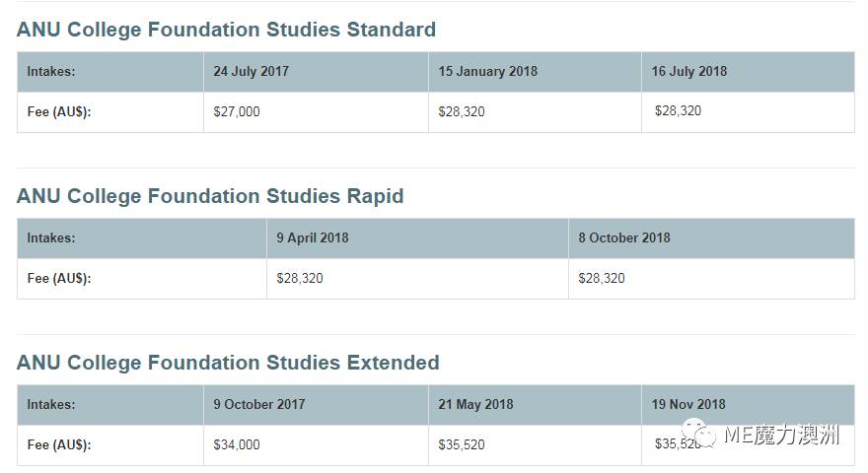Select the 16 July 2018 intake cell
This screenshot has height=473, width=868.
(x=748, y=71)
